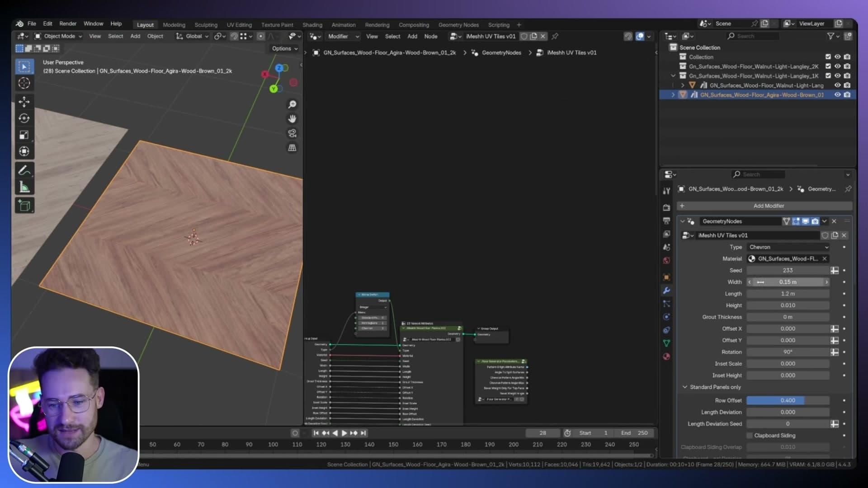Click the outliner filter funnel icon

pos(830,36)
